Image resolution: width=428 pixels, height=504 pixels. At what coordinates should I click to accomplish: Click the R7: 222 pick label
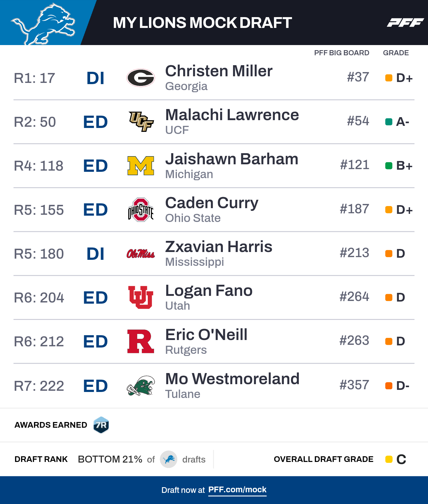(39, 386)
